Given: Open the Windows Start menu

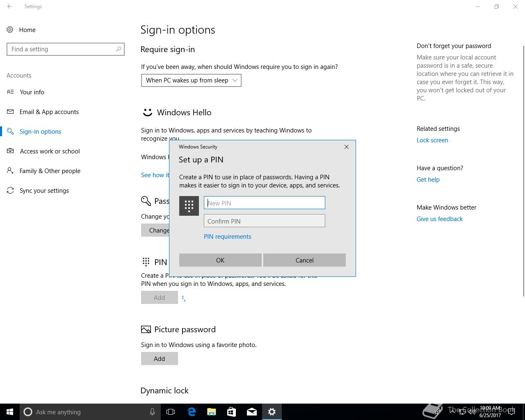Looking at the screenshot, I should [x=10, y=412].
